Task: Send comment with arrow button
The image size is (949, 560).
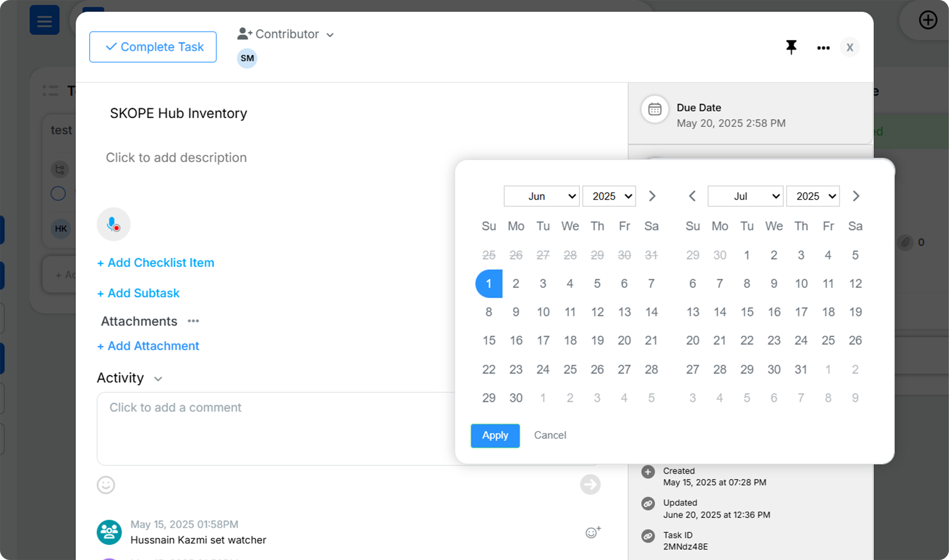Action: [590, 485]
